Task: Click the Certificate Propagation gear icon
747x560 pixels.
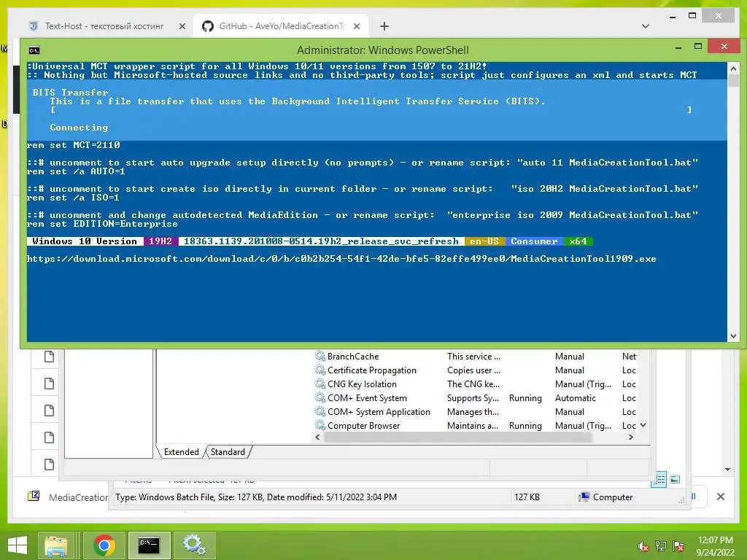Action: (x=320, y=370)
